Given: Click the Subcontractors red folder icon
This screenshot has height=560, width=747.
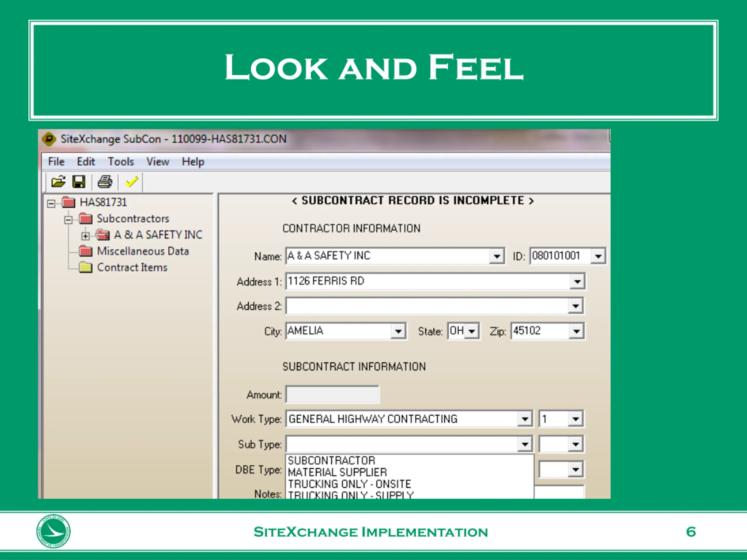Looking at the screenshot, I should tap(86, 218).
